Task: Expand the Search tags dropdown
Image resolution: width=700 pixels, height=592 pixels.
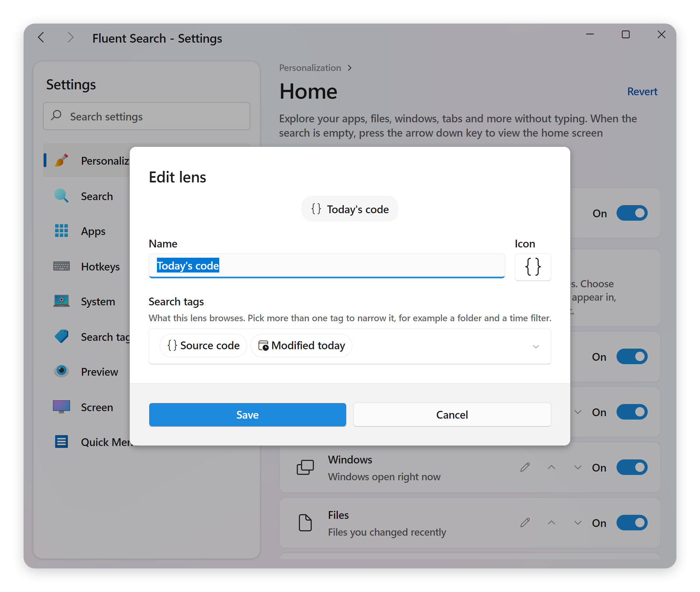Action: [x=536, y=346]
